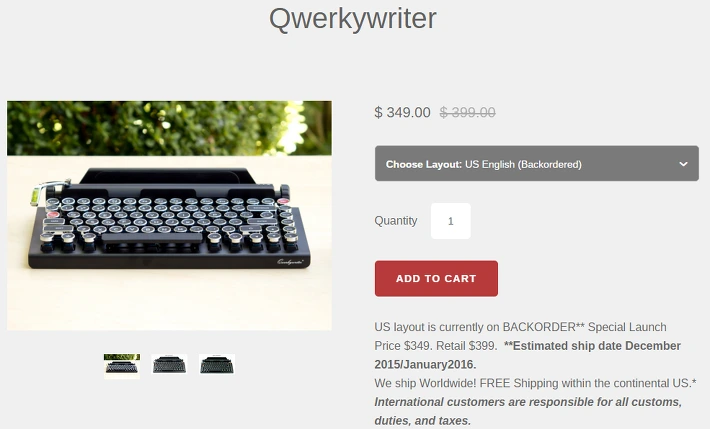Select the third keyboard thumbnail
Image resolution: width=710 pixels, height=429 pixels.
[x=217, y=365]
